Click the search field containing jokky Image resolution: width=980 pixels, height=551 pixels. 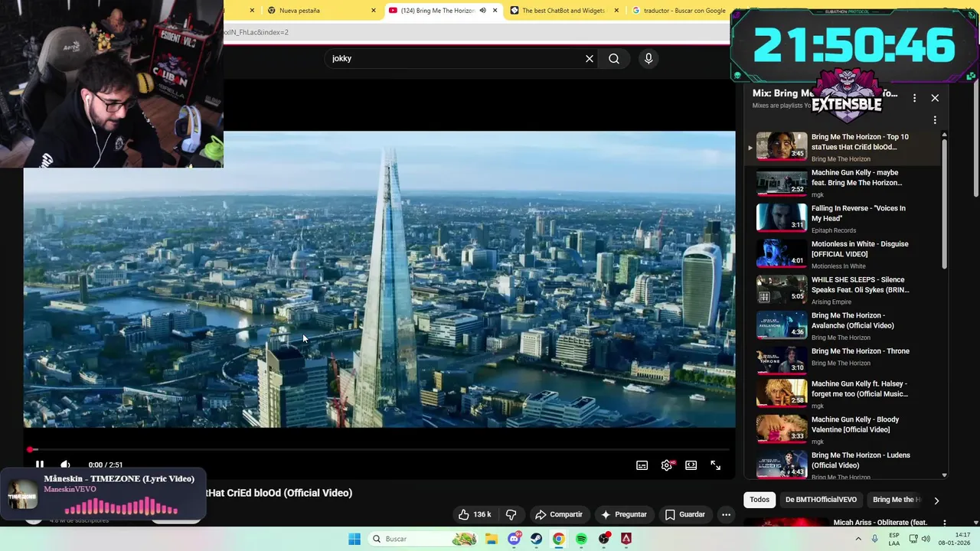456,59
